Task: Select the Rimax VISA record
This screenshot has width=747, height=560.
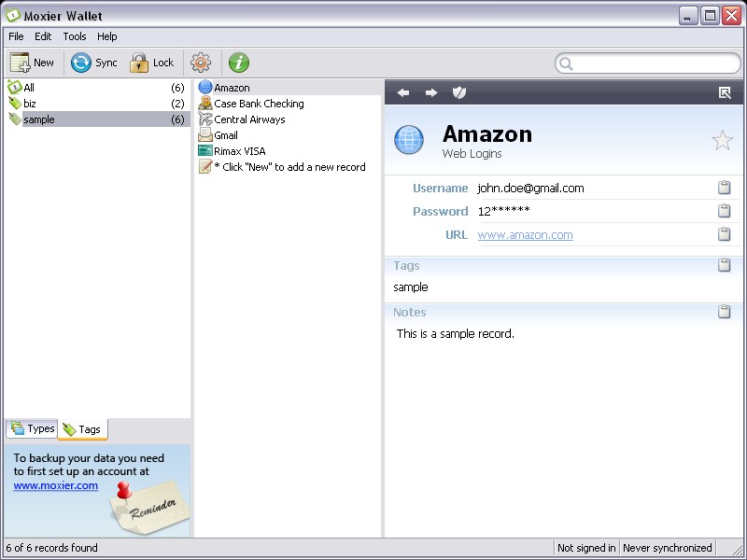Action: click(289, 151)
